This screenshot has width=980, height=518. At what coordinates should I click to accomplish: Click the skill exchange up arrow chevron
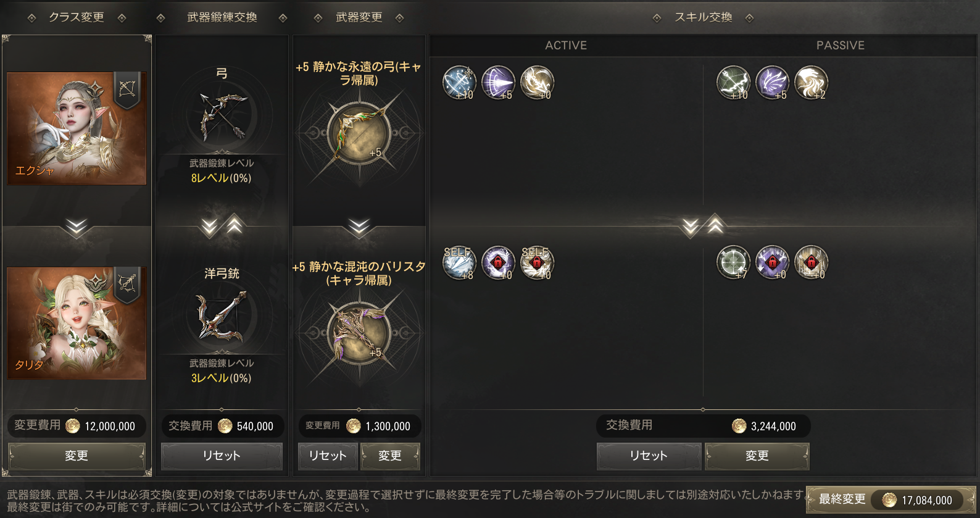(x=715, y=225)
